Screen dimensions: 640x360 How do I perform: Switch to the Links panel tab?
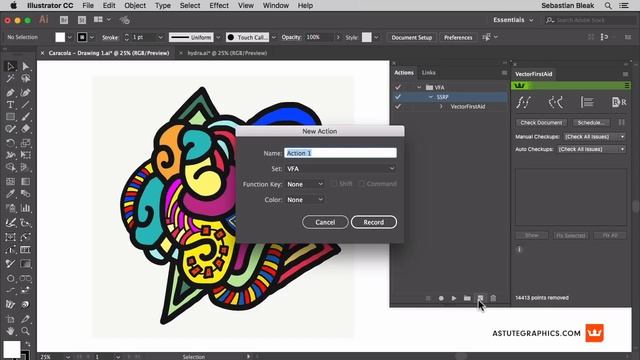tap(429, 73)
